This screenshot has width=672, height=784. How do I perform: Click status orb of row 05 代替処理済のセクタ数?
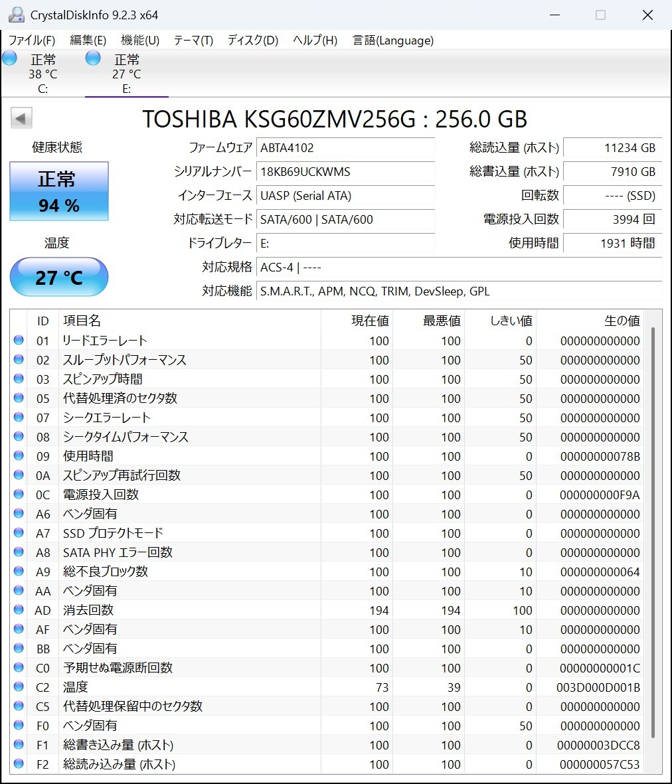[19, 398]
